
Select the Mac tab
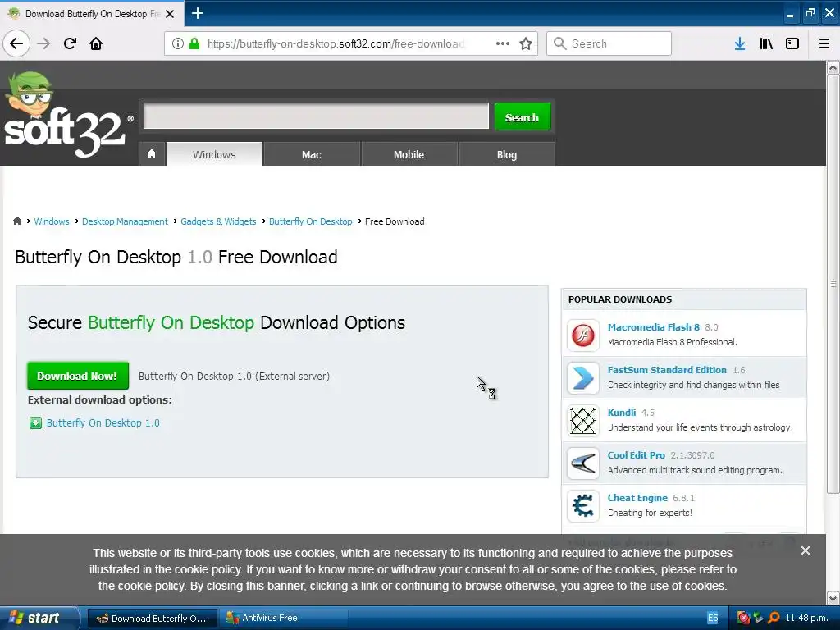pos(311,154)
